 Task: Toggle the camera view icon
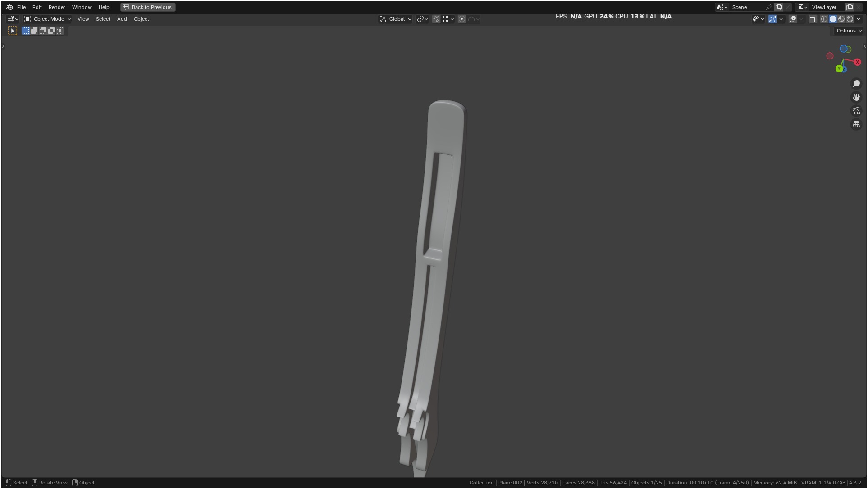[856, 111]
